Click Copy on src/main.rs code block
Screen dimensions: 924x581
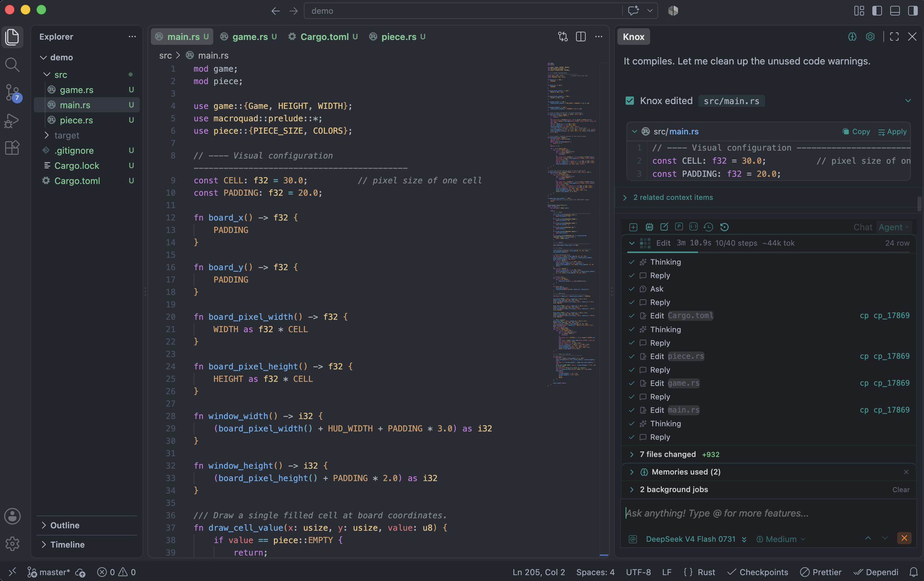coord(856,131)
